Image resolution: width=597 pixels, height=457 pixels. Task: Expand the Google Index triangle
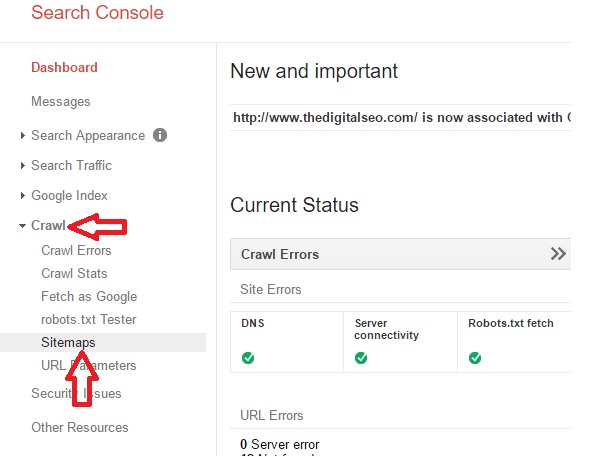point(22,195)
